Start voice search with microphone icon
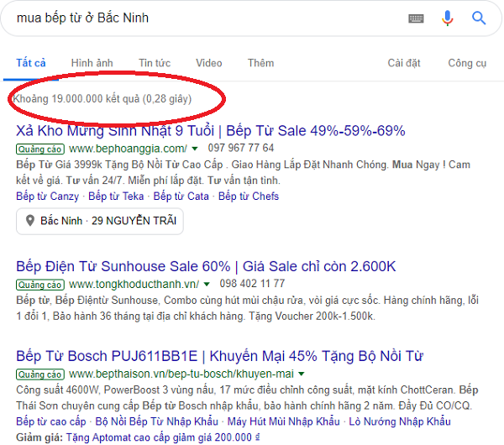Image resolution: width=504 pixels, height=445 pixels. [447, 18]
